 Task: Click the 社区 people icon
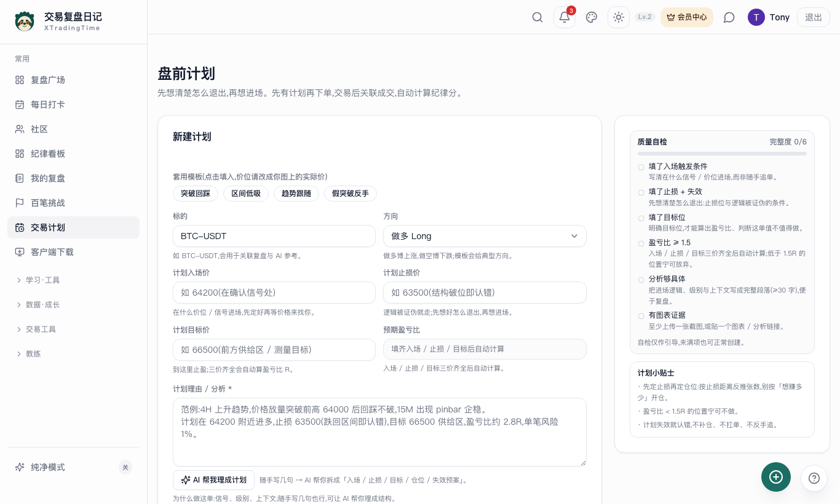[20, 129]
